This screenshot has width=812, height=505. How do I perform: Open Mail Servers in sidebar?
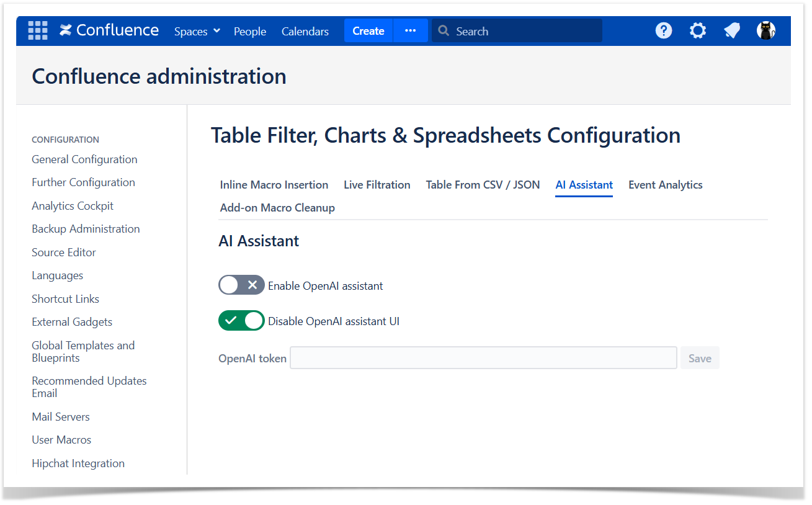61,417
